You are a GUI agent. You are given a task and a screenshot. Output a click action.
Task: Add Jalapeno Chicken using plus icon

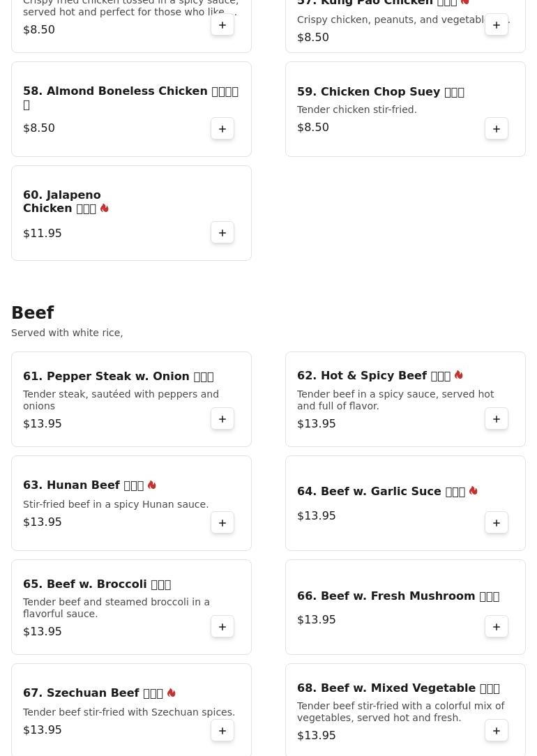click(x=222, y=233)
